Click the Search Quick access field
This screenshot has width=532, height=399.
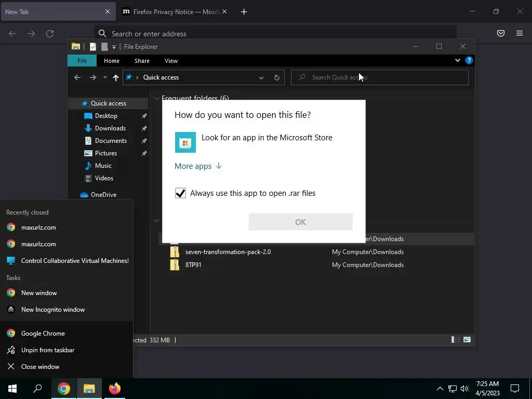coord(380,77)
